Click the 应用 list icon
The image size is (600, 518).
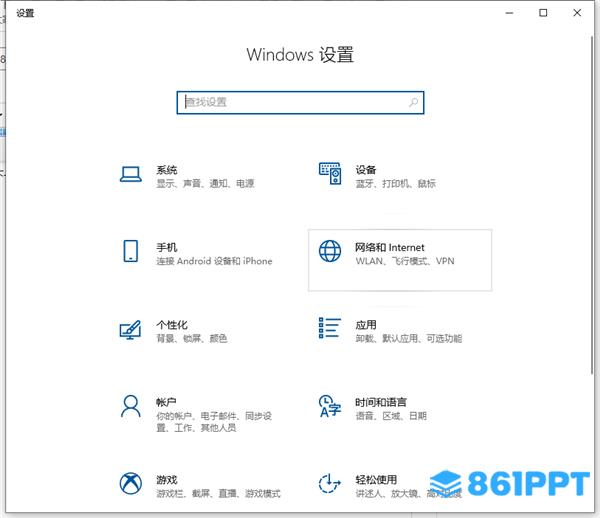pyautogui.click(x=329, y=328)
